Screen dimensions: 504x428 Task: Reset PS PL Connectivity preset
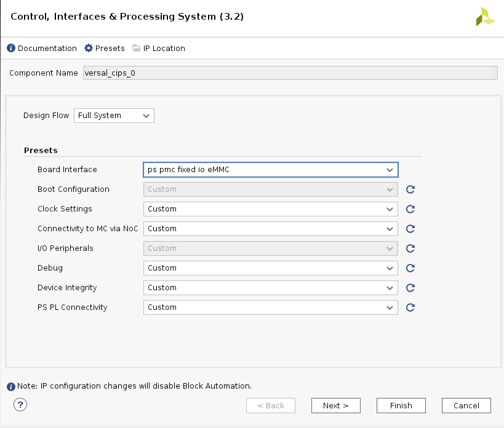(410, 307)
